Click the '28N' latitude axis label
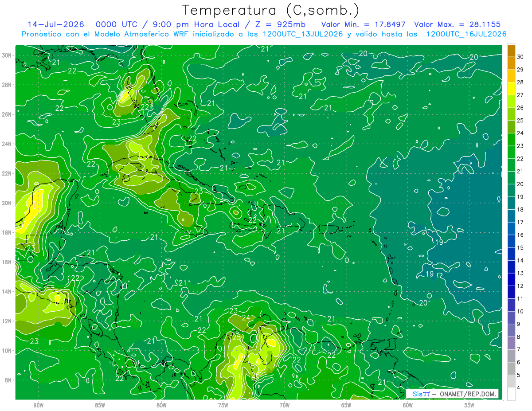 coord(8,85)
